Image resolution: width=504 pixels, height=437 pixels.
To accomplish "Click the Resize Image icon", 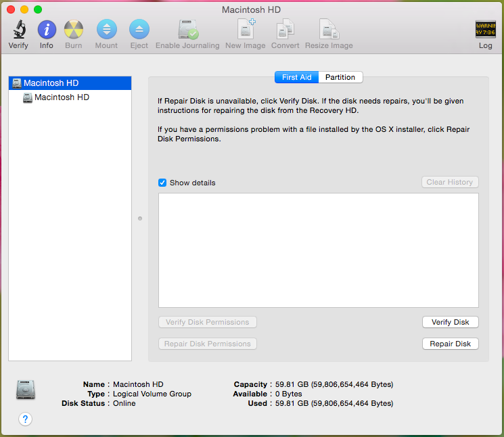I will pyautogui.click(x=329, y=29).
